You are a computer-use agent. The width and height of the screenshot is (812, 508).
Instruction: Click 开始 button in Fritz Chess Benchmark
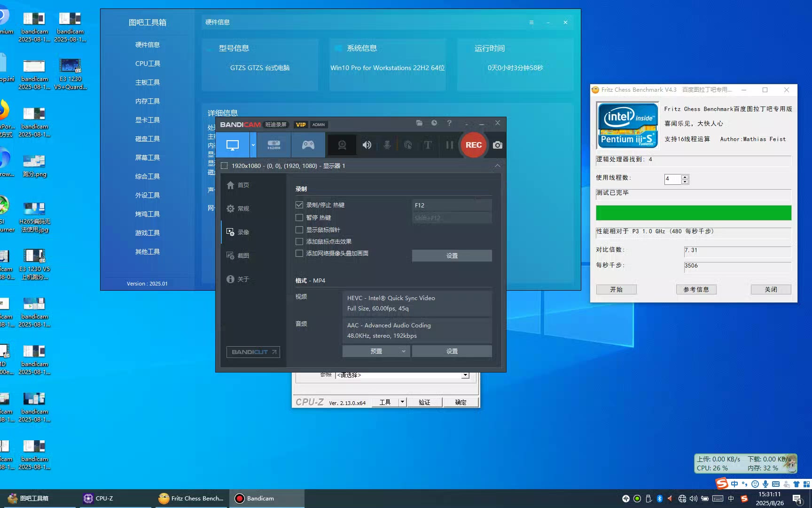point(616,289)
